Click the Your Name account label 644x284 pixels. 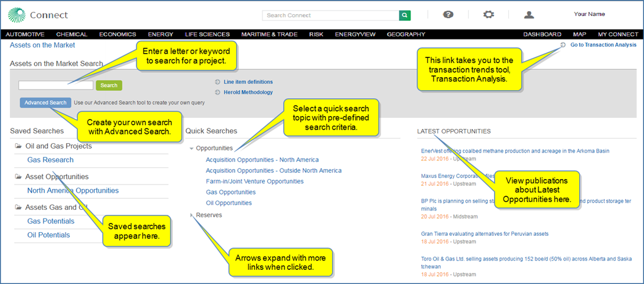click(x=590, y=14)
